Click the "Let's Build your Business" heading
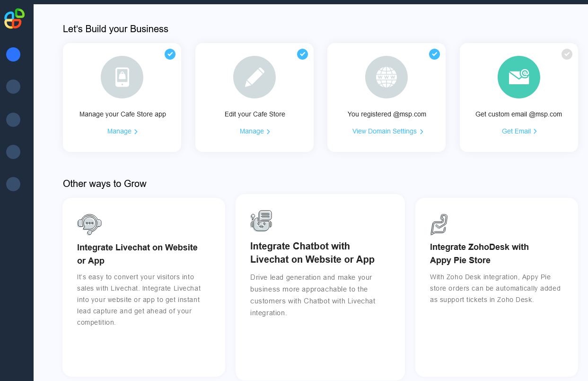 click(115, 29)
